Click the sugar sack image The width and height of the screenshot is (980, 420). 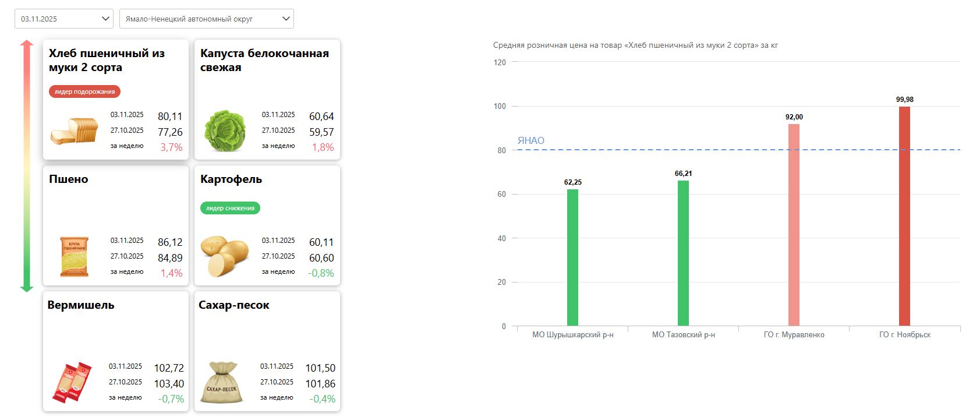[x=222, y=382]
